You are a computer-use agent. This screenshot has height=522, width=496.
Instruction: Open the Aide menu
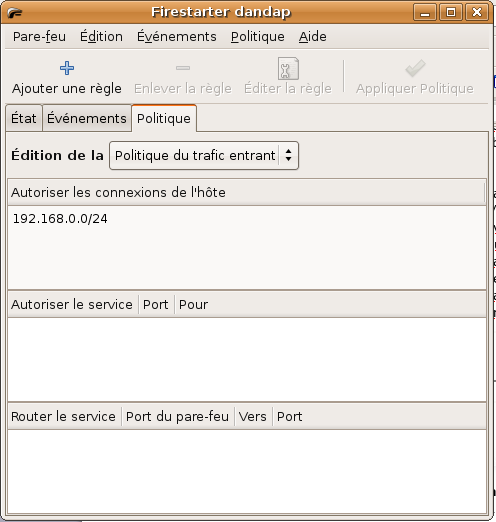[x=313, y=37]
